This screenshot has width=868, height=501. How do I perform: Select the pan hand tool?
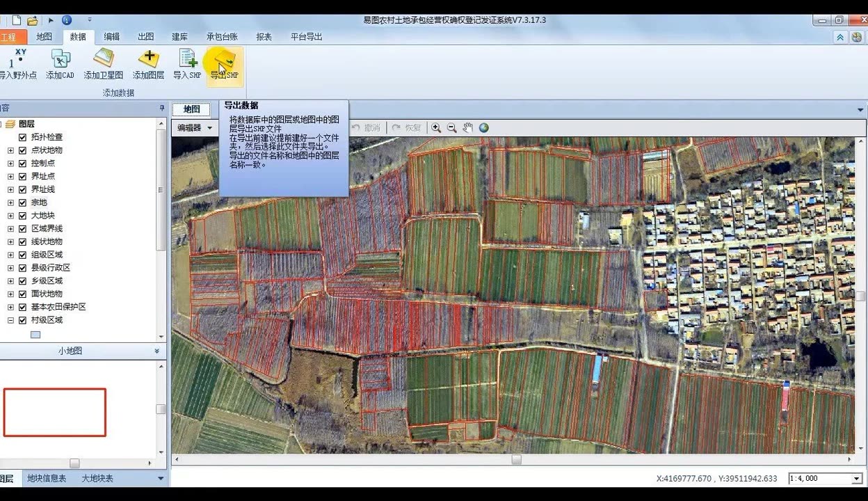(467, 127)
